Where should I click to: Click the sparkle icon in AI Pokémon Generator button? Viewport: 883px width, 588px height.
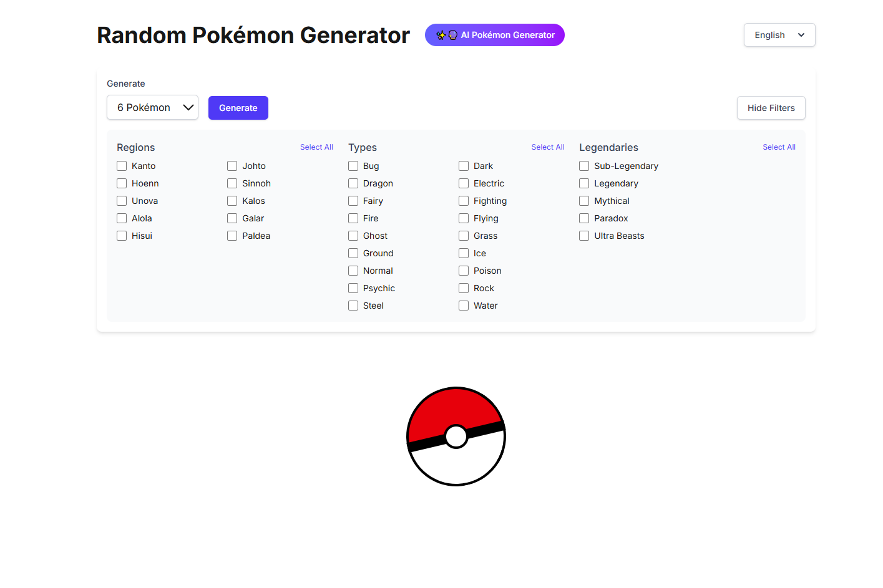click(441, 35)
